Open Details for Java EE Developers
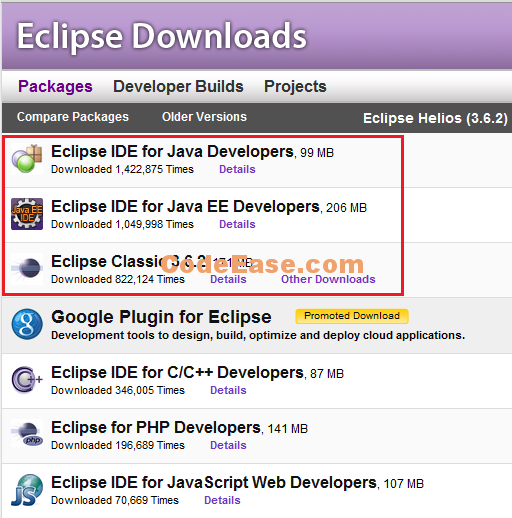Image resolution: width=512 pixels, height=518 pixels. (x=237, y=224)
